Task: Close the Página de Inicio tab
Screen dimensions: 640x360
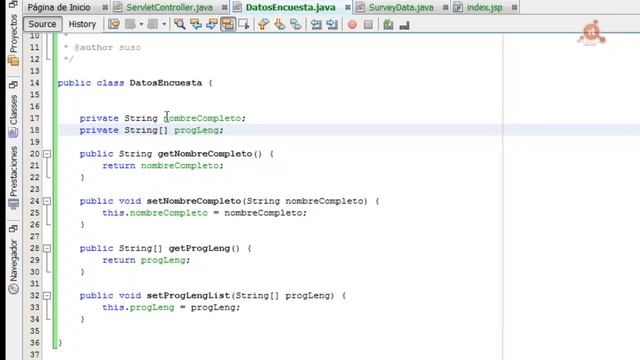Action: coord(105,7)
